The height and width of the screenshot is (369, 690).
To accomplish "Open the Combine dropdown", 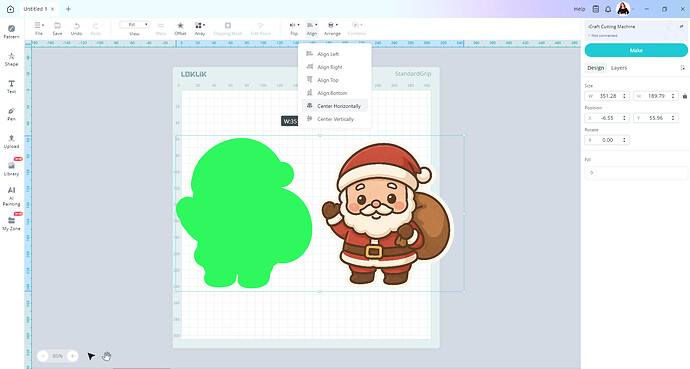I will [357, 29].
